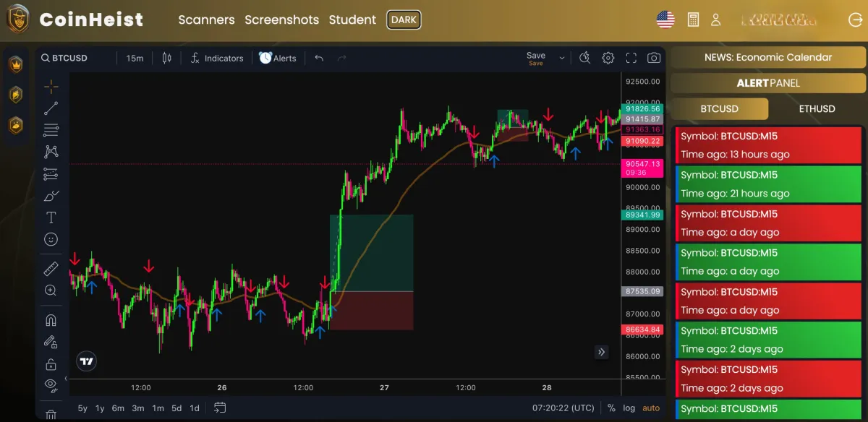Switch to the ETHUSD alerts tab
The image size is (868, 422).
(x=817, y=108)
